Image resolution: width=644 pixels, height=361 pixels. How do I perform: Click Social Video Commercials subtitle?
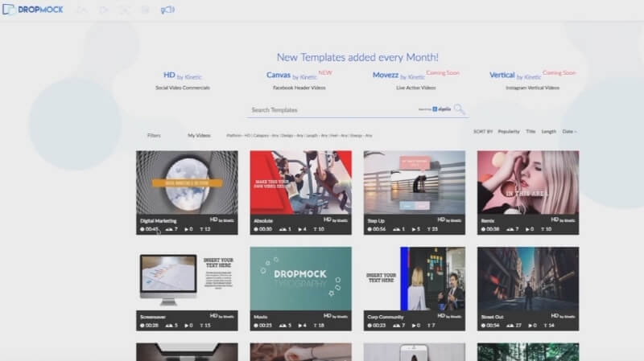pos(183,88)
